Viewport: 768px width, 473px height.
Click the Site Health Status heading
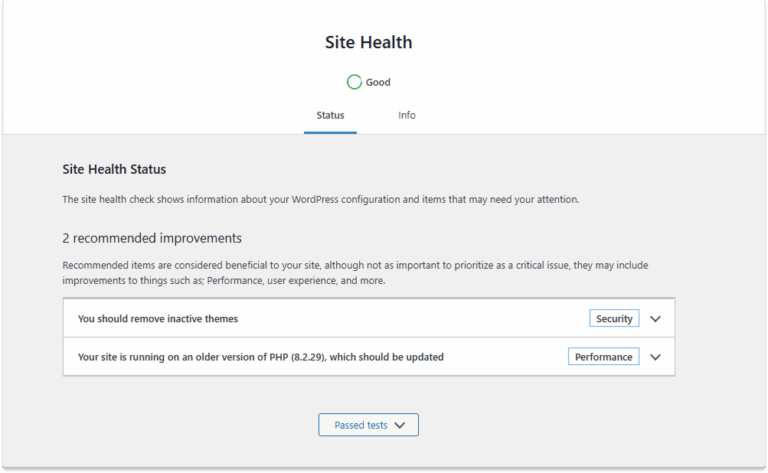click(x=114, y=170)
